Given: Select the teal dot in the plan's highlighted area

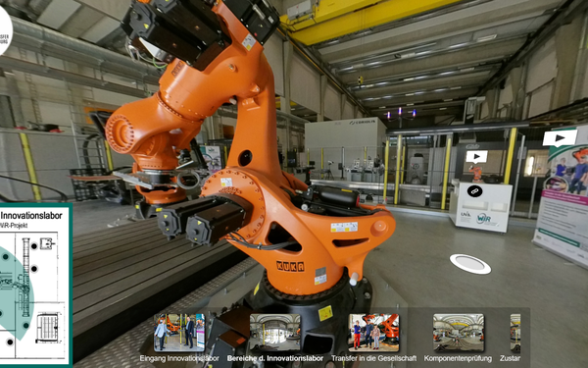Looking at the screenshot, I should 5,257.
